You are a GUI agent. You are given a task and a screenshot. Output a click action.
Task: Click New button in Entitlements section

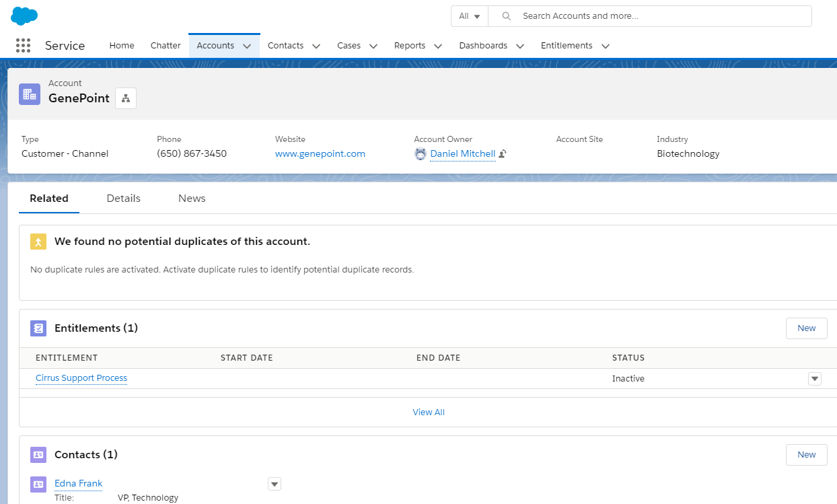click(806, 328)
